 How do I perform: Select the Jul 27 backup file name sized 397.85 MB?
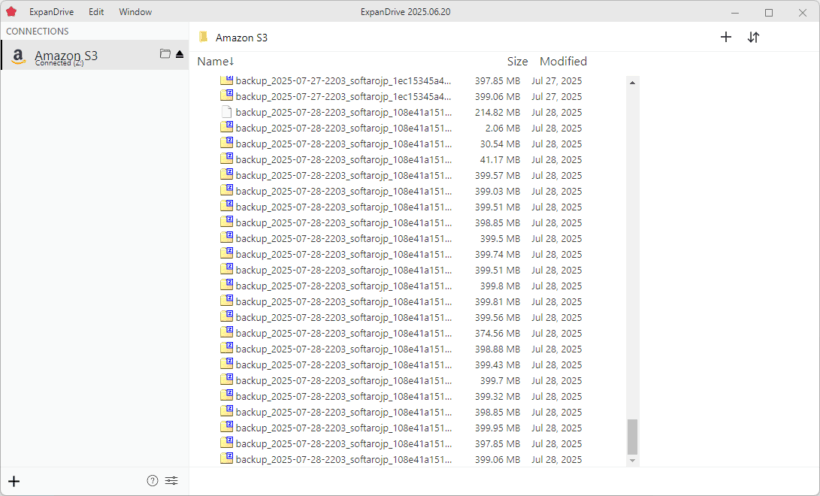(344, 81)
